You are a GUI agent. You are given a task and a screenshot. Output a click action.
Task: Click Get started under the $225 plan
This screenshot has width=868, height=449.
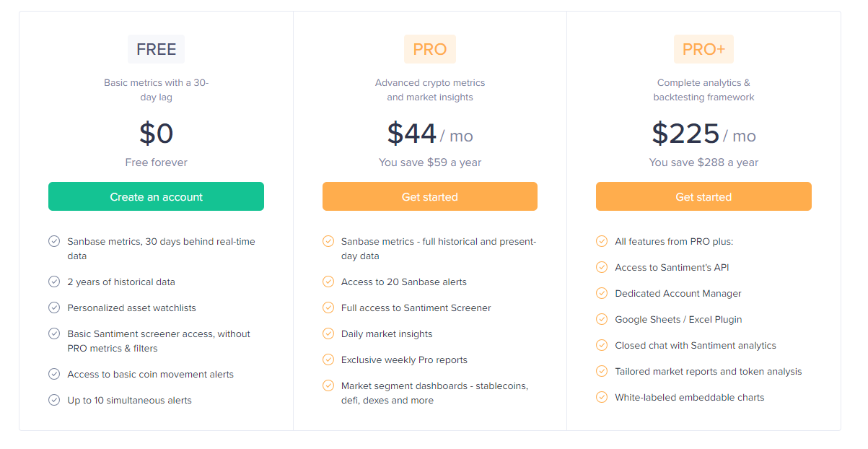coord(703,196)
